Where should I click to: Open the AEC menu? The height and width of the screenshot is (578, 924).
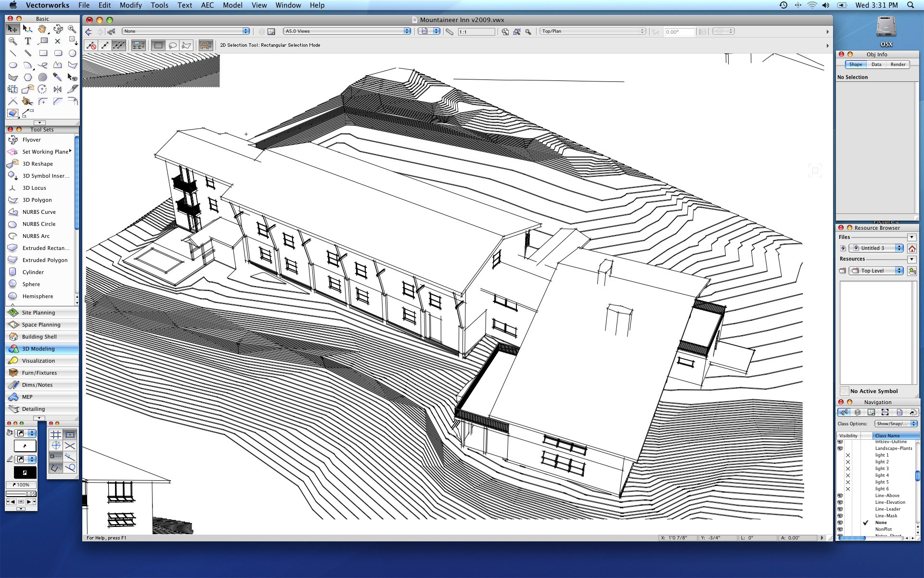[206, 5]
